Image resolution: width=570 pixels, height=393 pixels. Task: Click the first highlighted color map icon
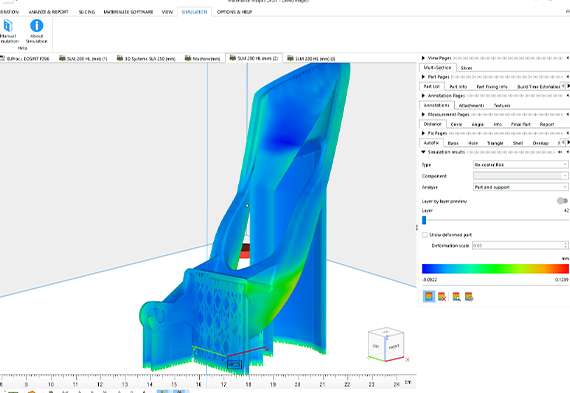tap(429, 296)
